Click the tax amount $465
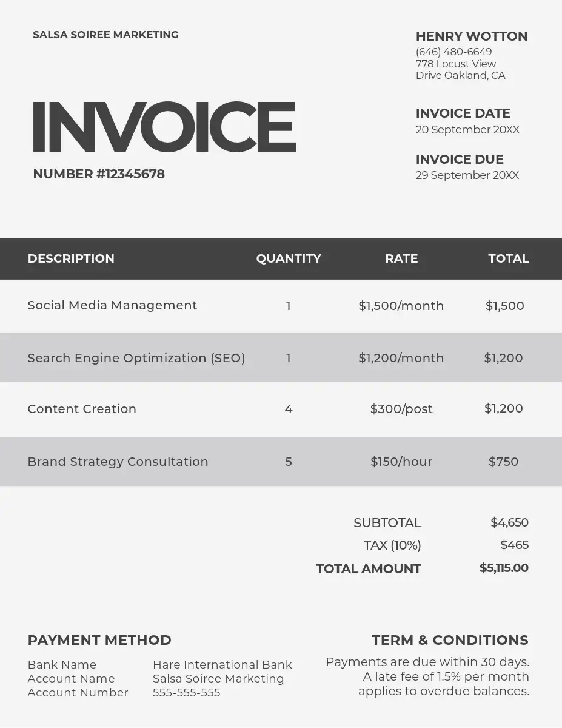The width and height of the screenshot is (562, 728). pos(514,545)
